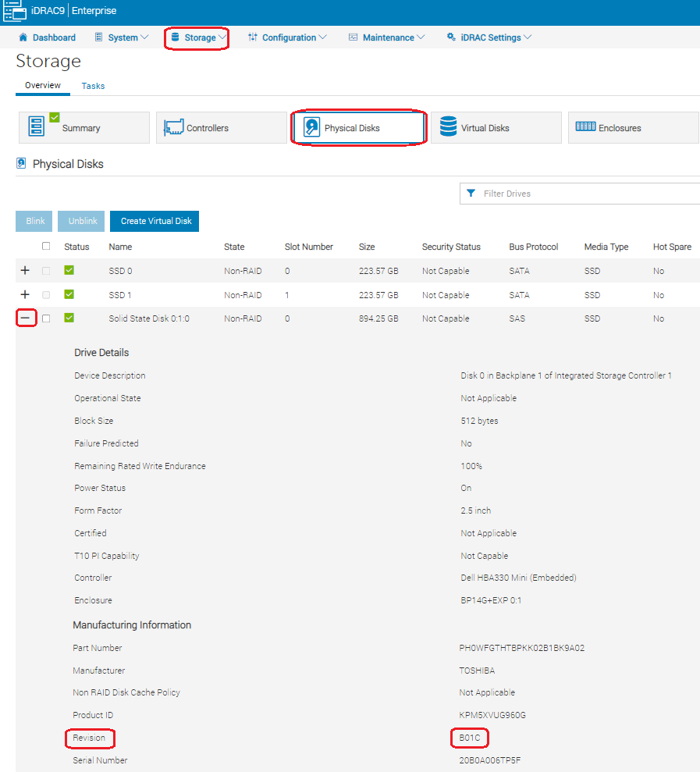Open the Summary tile

tap(84, 127)
